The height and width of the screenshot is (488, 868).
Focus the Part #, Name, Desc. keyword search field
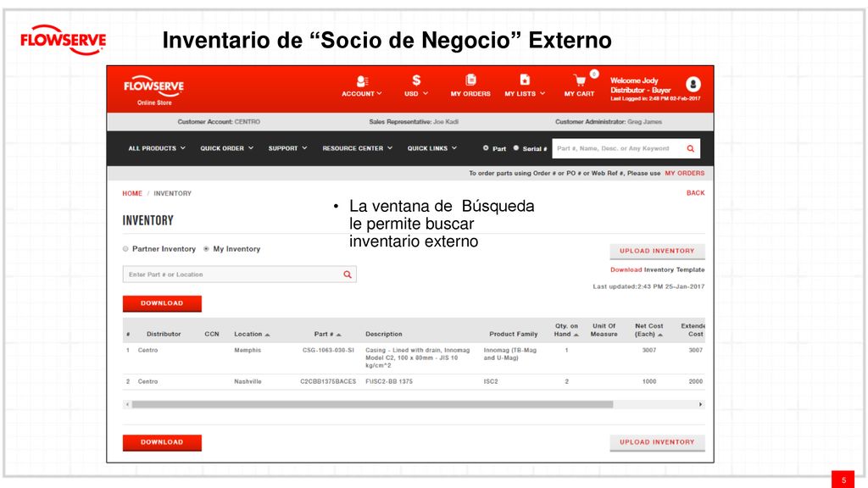click(618, 148)
